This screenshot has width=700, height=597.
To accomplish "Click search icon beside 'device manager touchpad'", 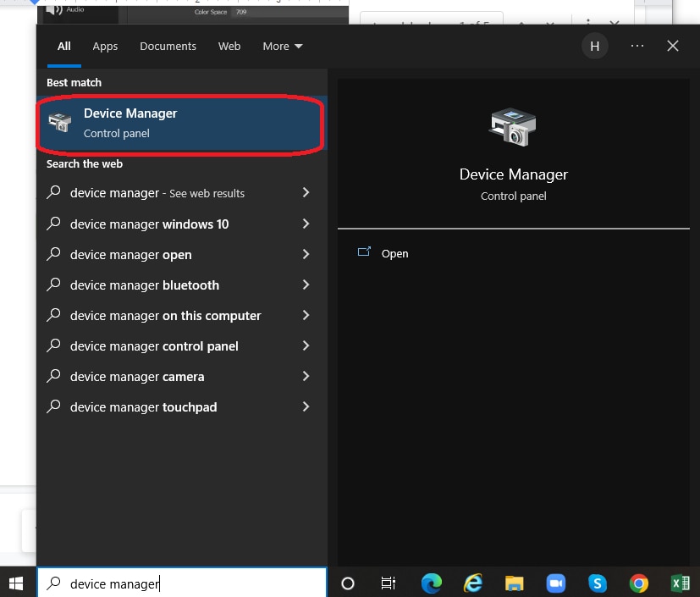I will coord(53,406).
